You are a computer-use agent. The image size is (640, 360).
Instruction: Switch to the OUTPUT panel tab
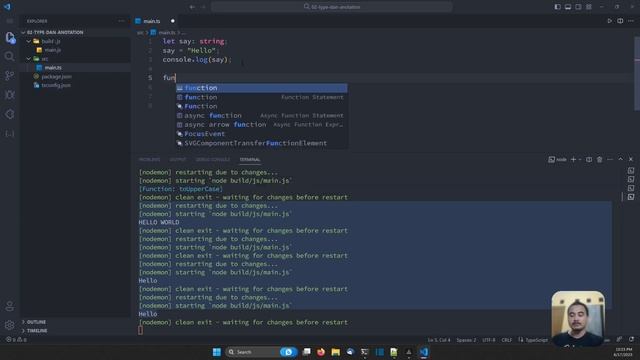[x=178, y=160]
